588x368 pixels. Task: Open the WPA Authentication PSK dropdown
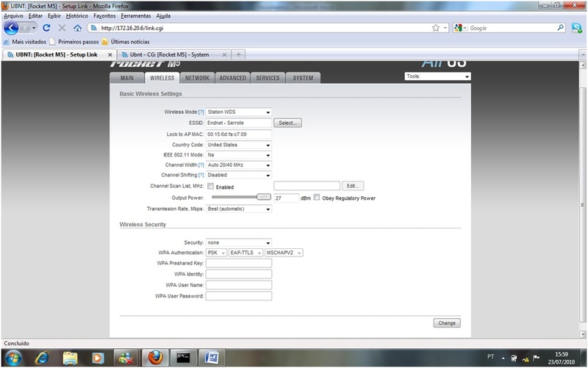tap(216, 253)
